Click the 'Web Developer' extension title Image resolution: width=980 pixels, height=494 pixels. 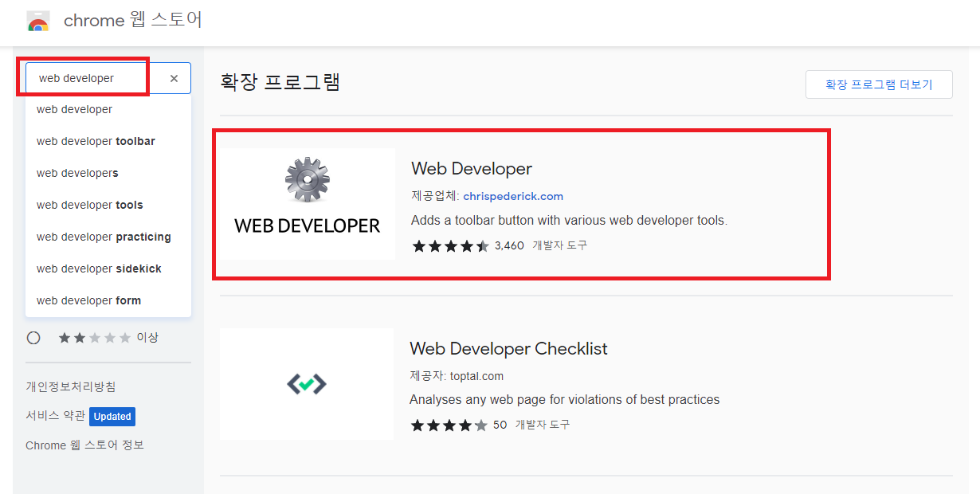tap(472, 169)
